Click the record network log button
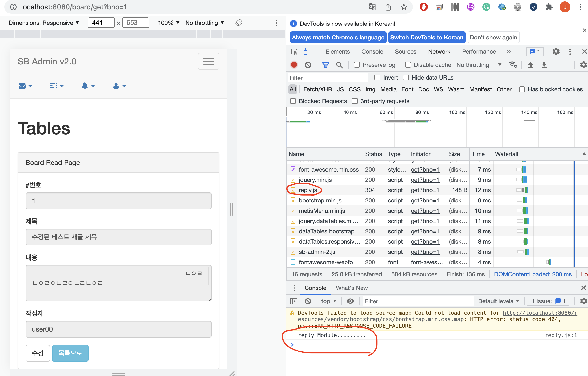Viewport: 588px width, 376px height. pyautogui.click(x=294, y=65)
